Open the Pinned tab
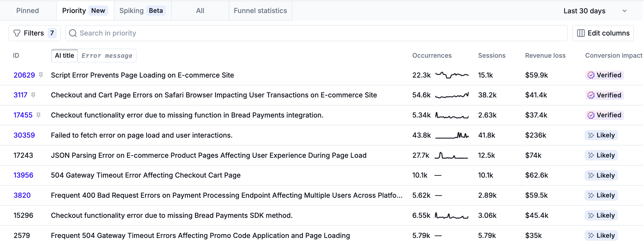 28,11
